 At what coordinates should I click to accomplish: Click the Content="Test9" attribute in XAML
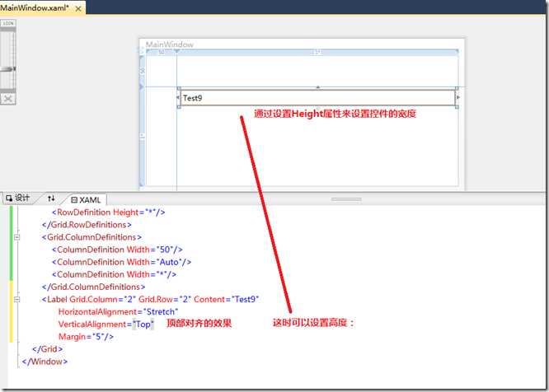click(227, 299)
